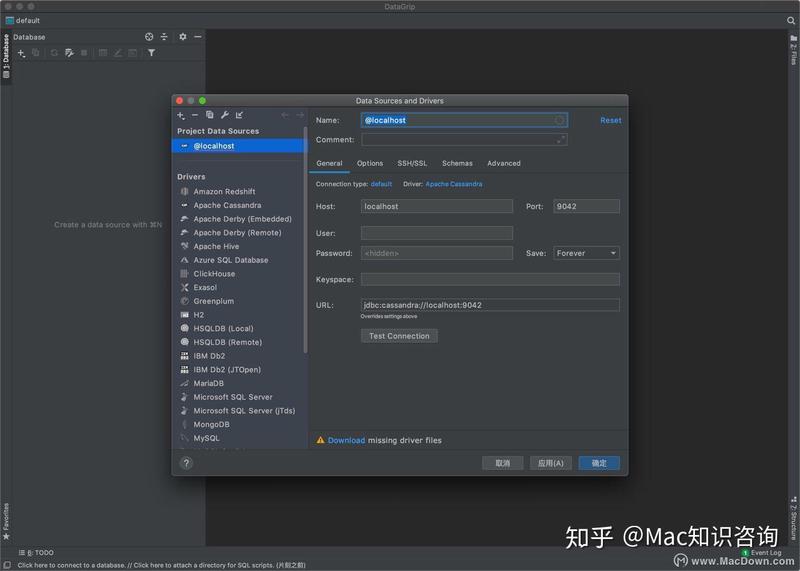Switch to the Advanced tab
The image size is (800, 571).
coord(504,163)
